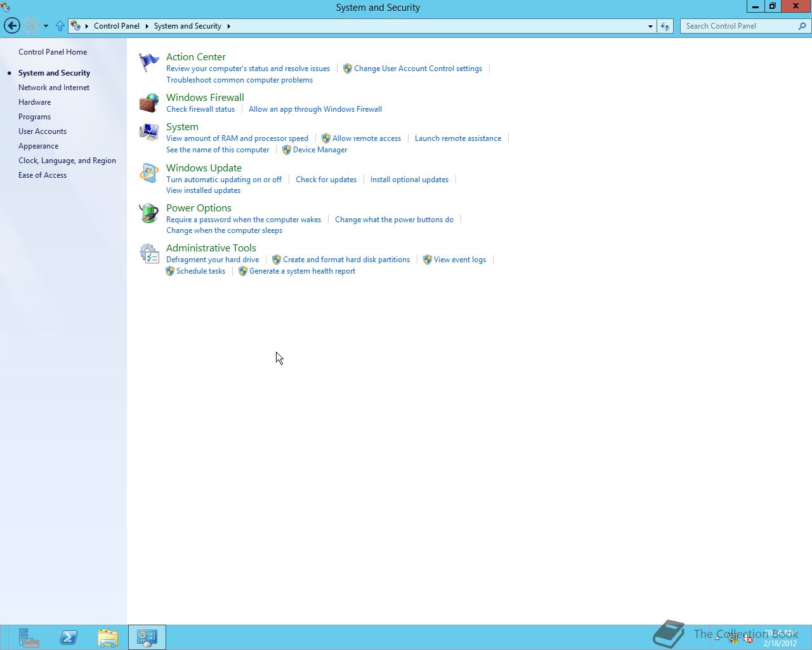This screenshot has width=812, height=650.
Task: Launch PowerShell from the taskbar
Action: click(x=69, y=637)
